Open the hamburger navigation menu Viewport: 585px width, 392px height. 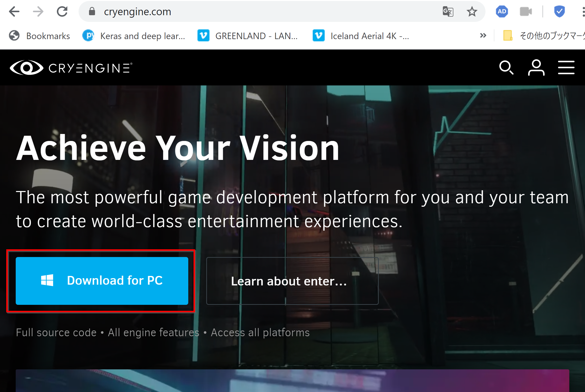[x=566, y=67]
